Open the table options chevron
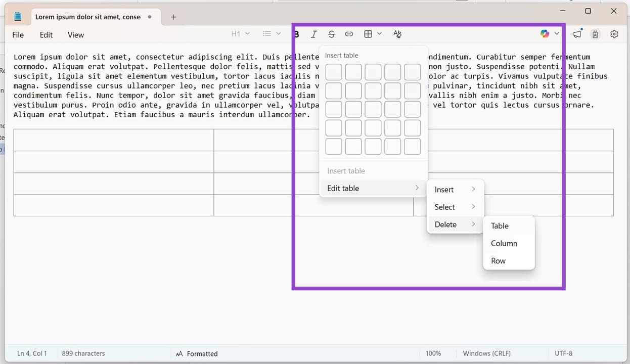This screenshot has height=364, width=630. click(379, 34)
